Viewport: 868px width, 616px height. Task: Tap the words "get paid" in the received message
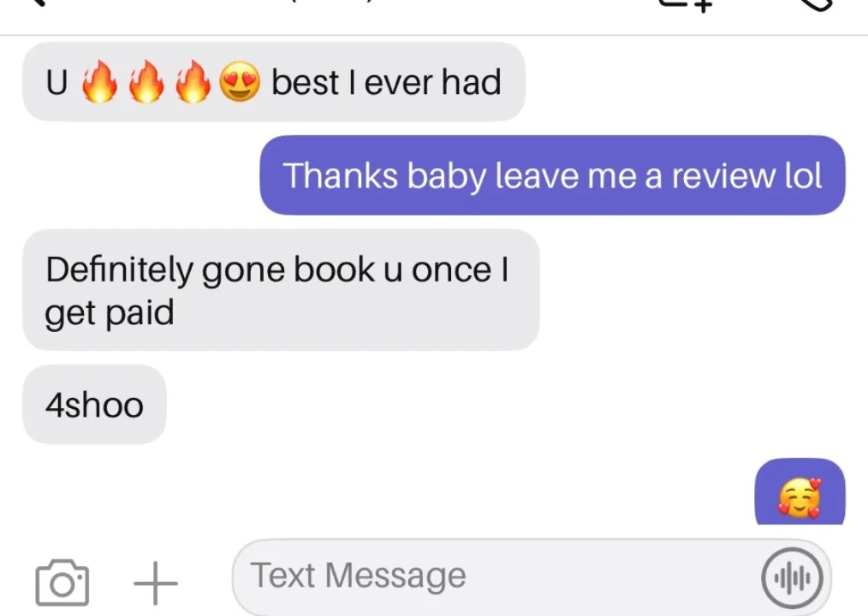pyautogui.click(x=109, y=313)
